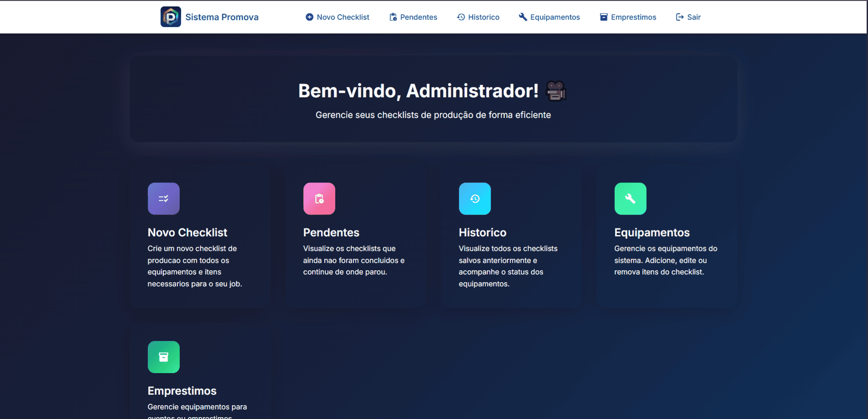868x419 pixels.
Task: Open the Emprestimos card title
Action: [182, 391]
